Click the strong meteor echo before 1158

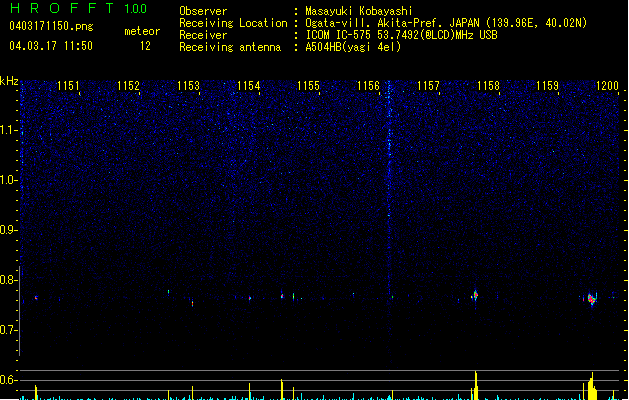tap(475, 295)
